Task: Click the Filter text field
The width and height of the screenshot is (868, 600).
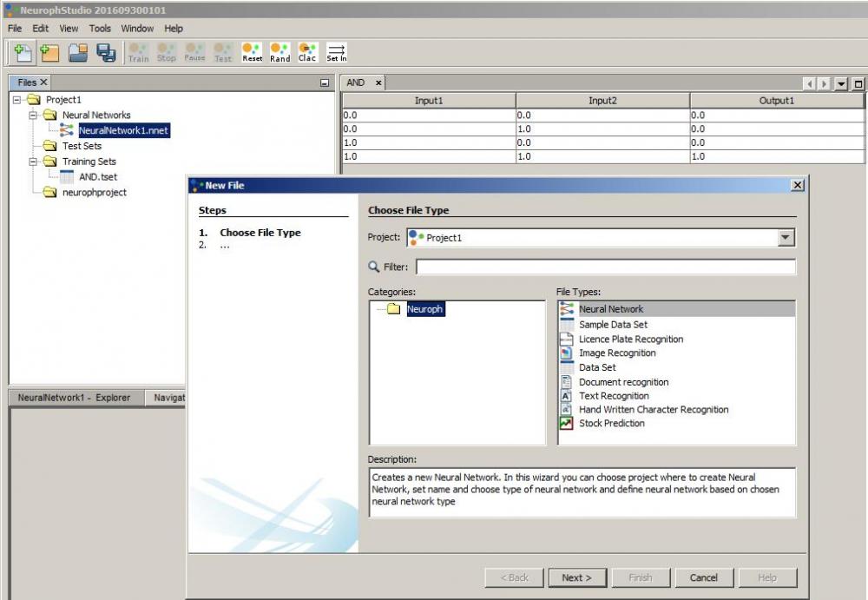Action: (x=605, y=267)
